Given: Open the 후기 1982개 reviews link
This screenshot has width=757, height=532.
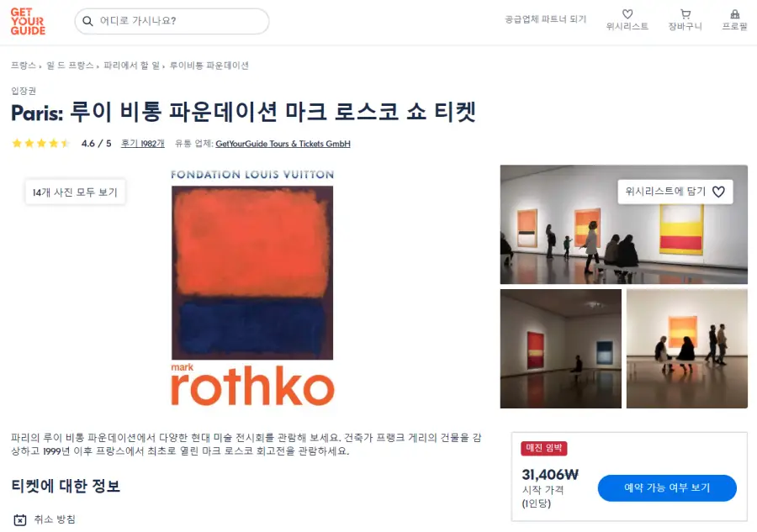Looking at the screenshot, I should pyautogui.click(x=142, y=143).
